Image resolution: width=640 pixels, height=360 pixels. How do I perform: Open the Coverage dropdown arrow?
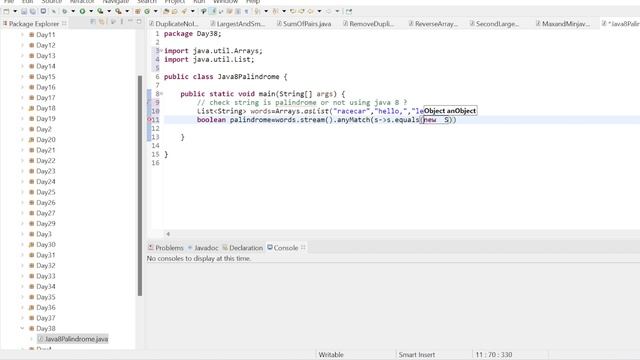(109, 11)
